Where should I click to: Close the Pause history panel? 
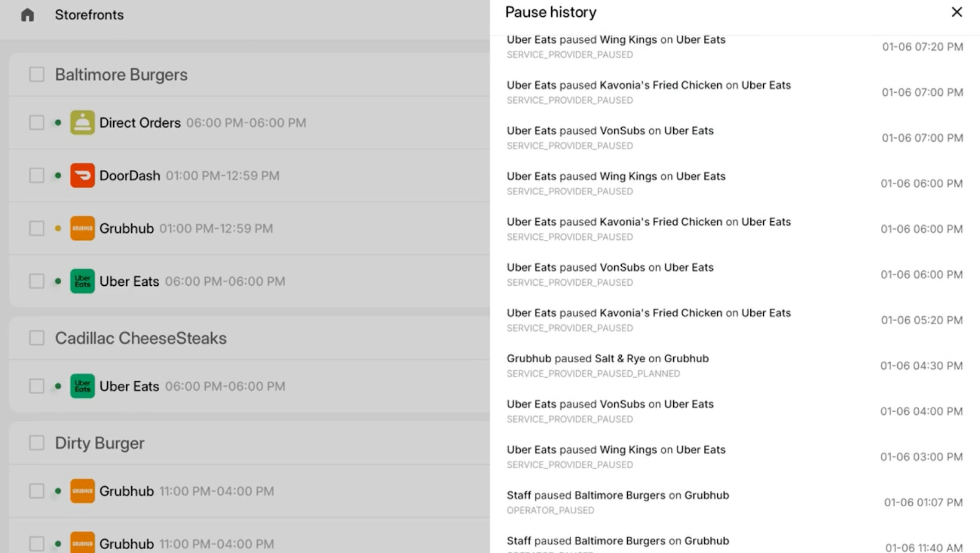(x=956, y=12)
